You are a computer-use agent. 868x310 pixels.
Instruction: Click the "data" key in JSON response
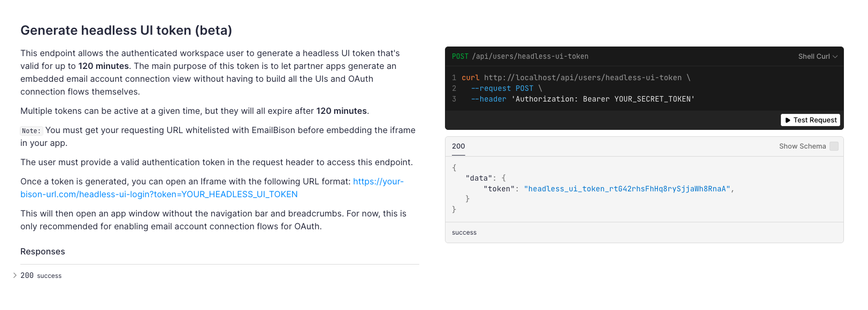[479, 178]
